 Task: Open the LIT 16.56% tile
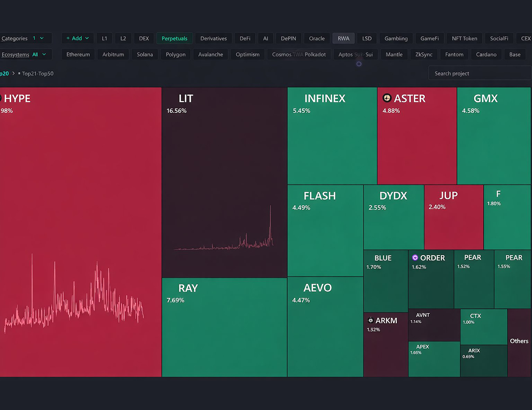[224, 182]
